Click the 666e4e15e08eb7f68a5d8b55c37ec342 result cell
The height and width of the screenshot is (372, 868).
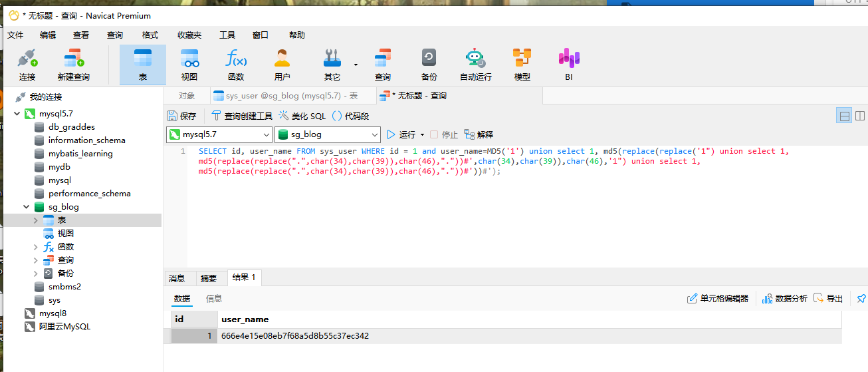(530, 336)
